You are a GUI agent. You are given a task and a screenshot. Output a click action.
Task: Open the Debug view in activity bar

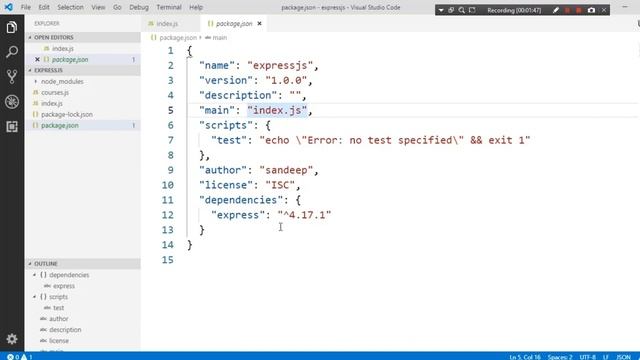click(12, 102)
